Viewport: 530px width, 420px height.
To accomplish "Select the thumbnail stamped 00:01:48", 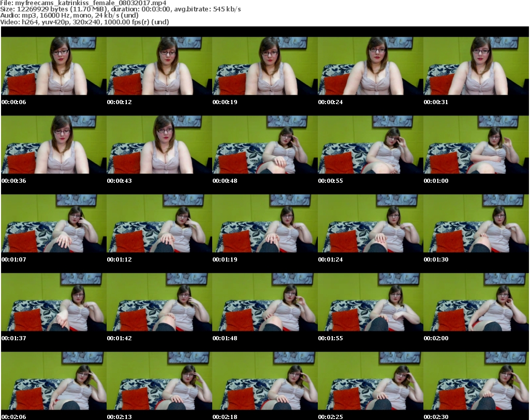I will pos(264,302).
